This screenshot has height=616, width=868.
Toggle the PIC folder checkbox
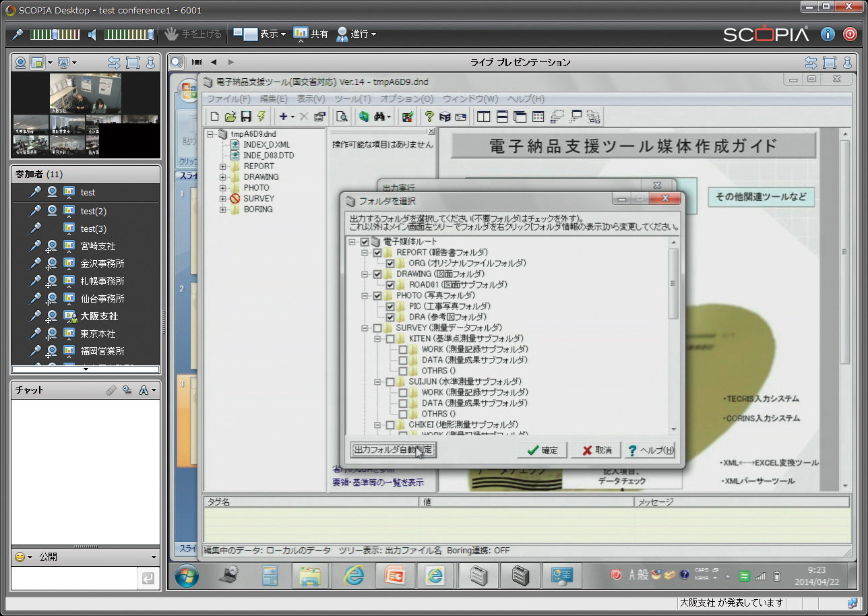click(x=390, y=307)
